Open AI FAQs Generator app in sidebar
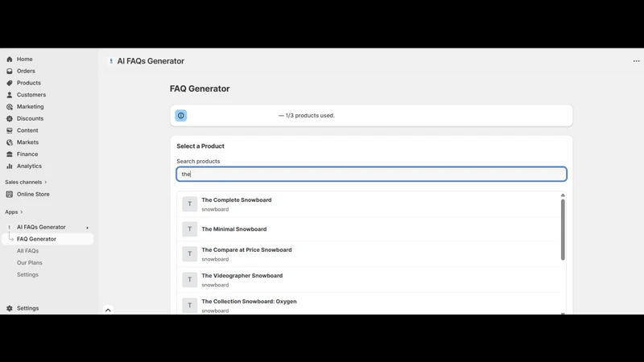The image size is (644, 362). tap(41, 227)
